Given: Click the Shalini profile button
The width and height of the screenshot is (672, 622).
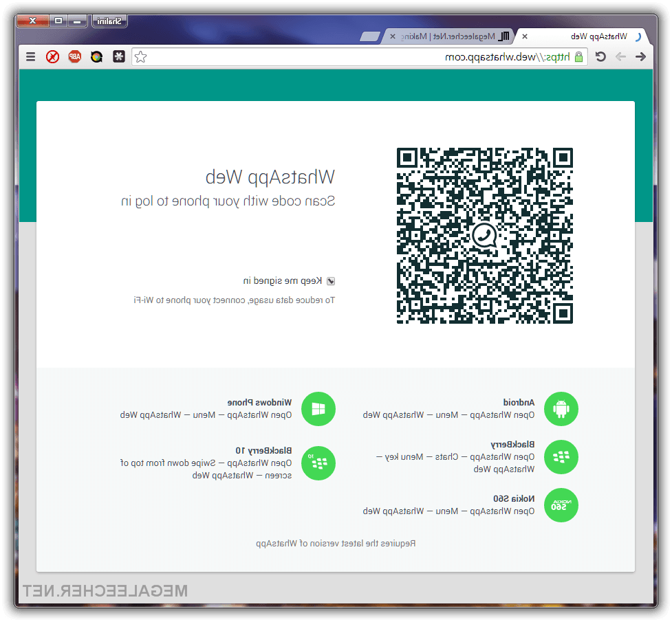Looking at the screenshot, I should 109,21.
